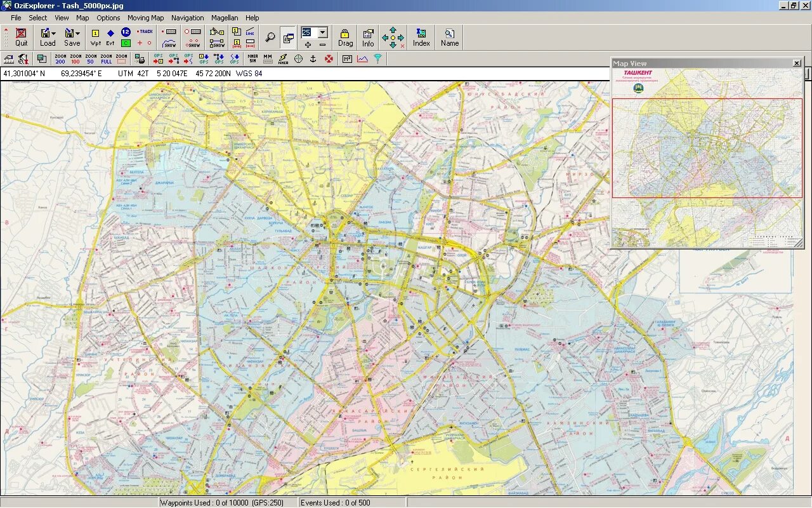Open the File menu
The image size is (812, 508).
coord(16,18)
